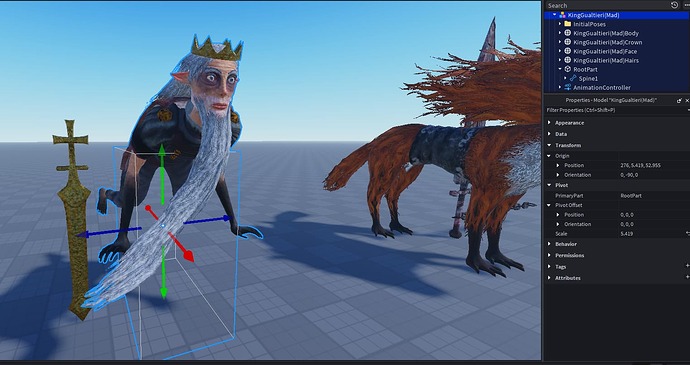Click the mesh icon for KingGualtieri(Mad)Face
690x365 pixels.
[x=568, y=51]
